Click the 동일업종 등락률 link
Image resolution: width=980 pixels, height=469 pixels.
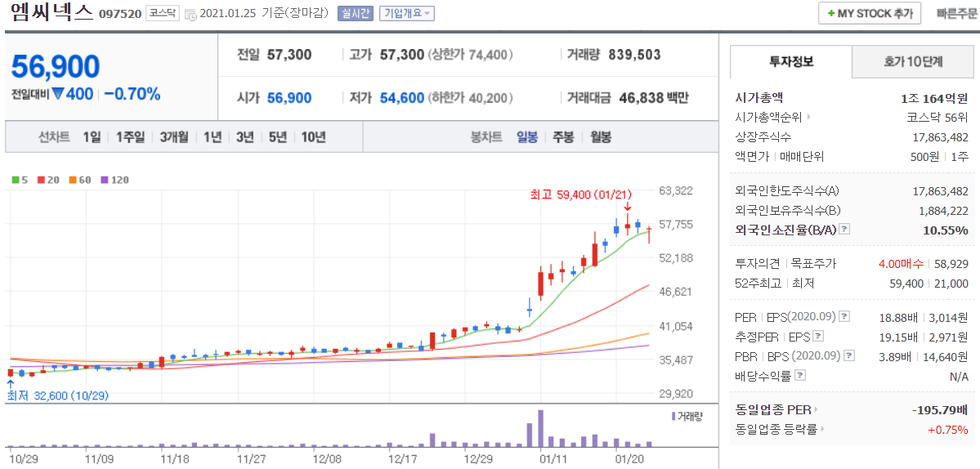coord(776,429)
